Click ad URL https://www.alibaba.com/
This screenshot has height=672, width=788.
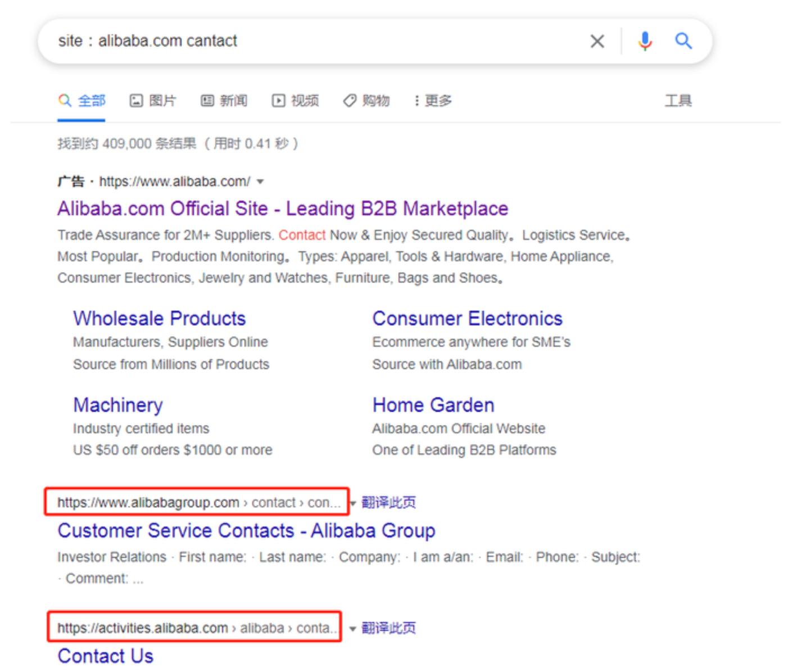tap(175, 181)
